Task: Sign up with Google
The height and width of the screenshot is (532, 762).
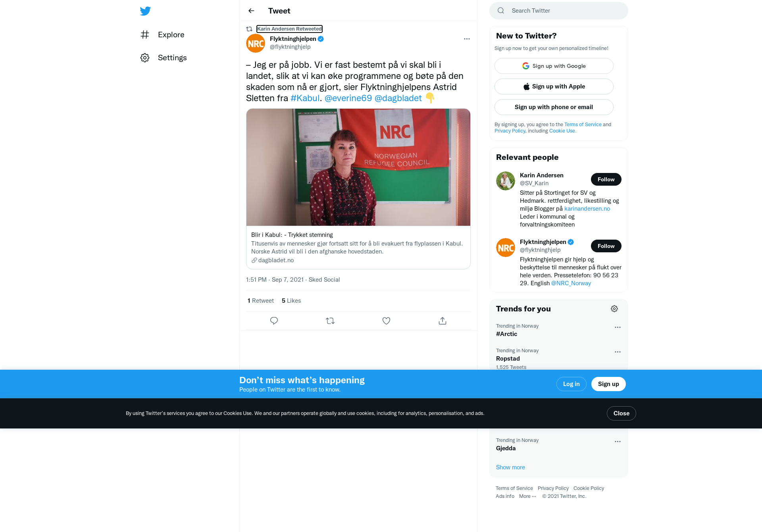Action: [554, 66]
